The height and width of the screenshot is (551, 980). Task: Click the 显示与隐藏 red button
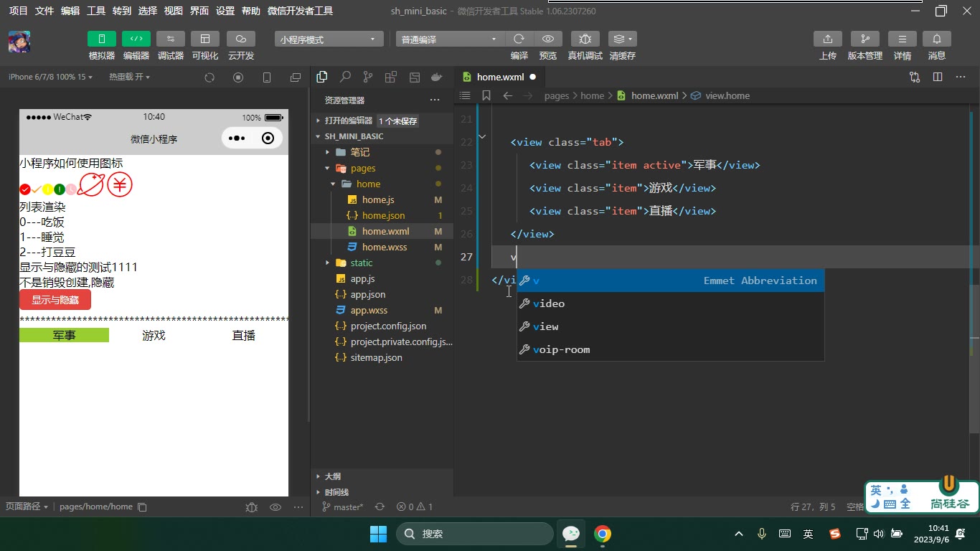[x=55, y=300]
